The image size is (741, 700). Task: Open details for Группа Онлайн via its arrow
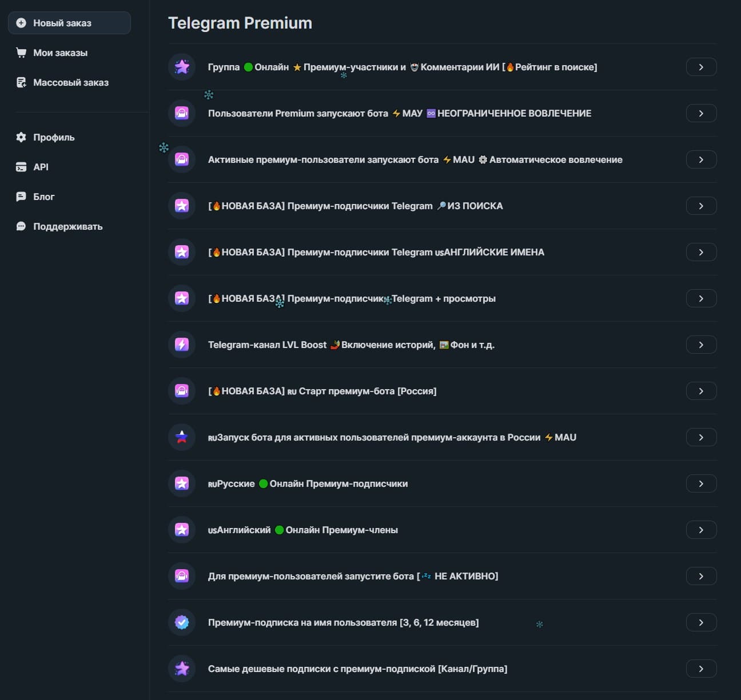coord(701,67)
